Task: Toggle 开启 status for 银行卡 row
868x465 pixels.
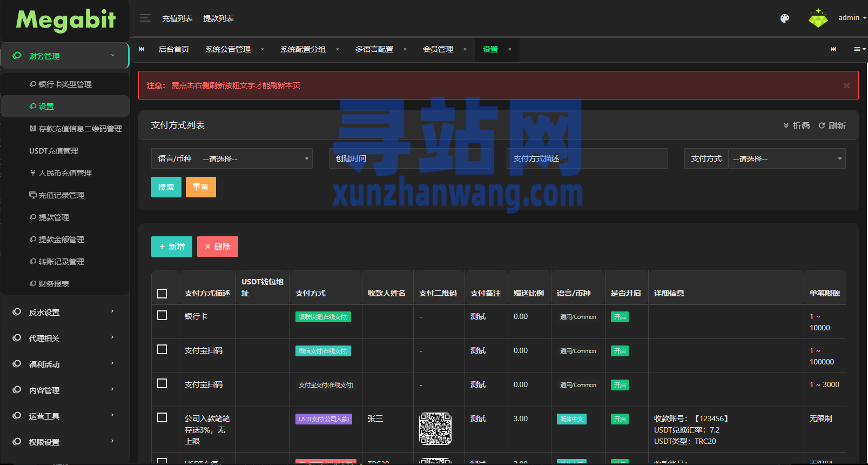Action: (620, 317)
